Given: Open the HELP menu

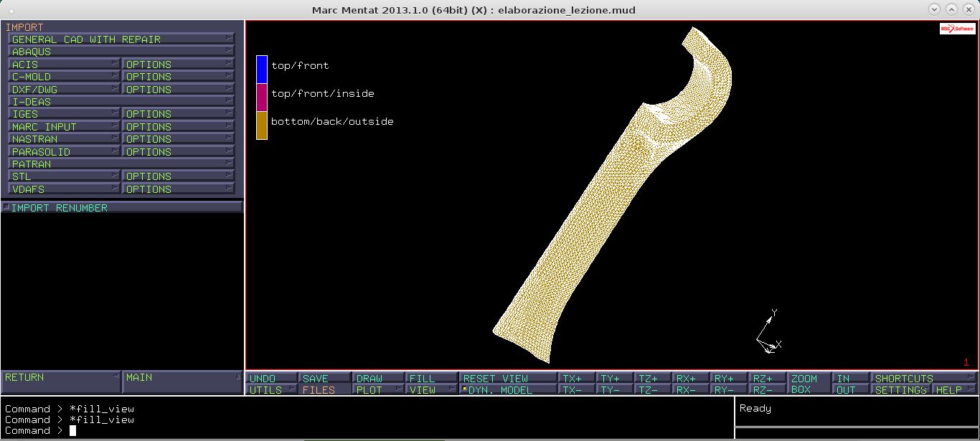Looking at the screenshot, I should 955,390.
